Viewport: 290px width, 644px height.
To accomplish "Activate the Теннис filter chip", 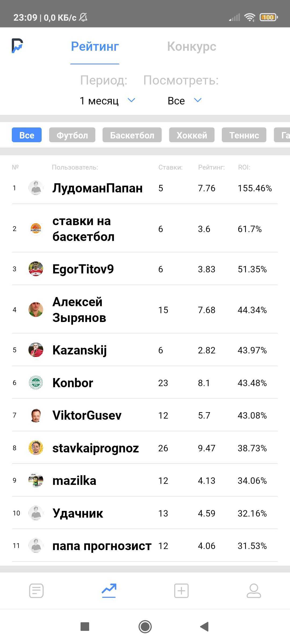I will pos(244,135).
